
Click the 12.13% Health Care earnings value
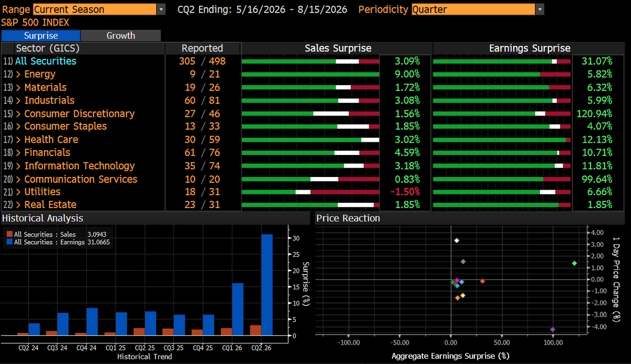click(596, 140)
